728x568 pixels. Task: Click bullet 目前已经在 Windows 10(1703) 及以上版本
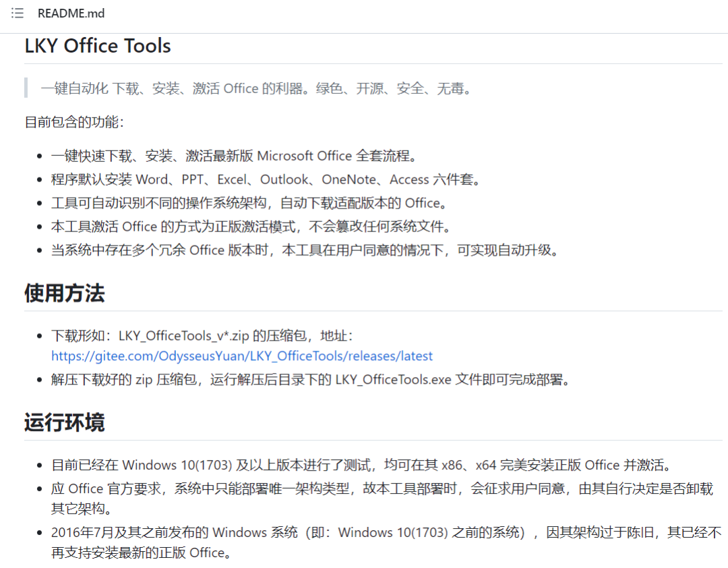click(362, 465)
